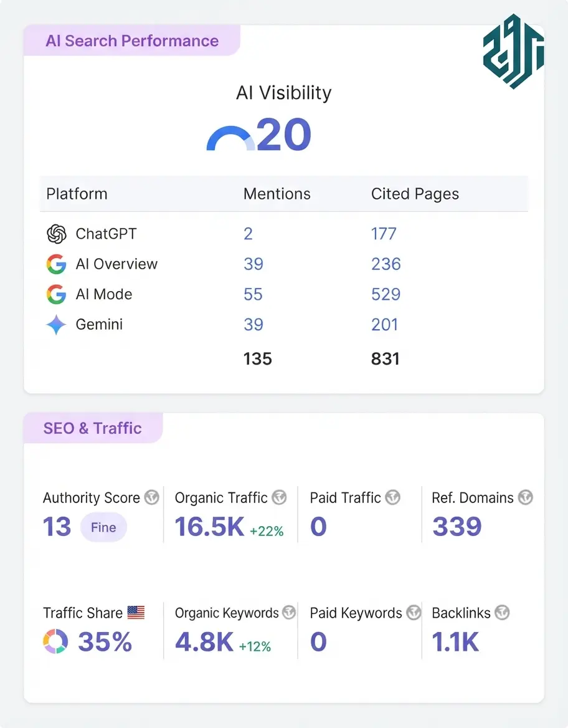Click the Traffic Share donut chart icon

[55, 641]
